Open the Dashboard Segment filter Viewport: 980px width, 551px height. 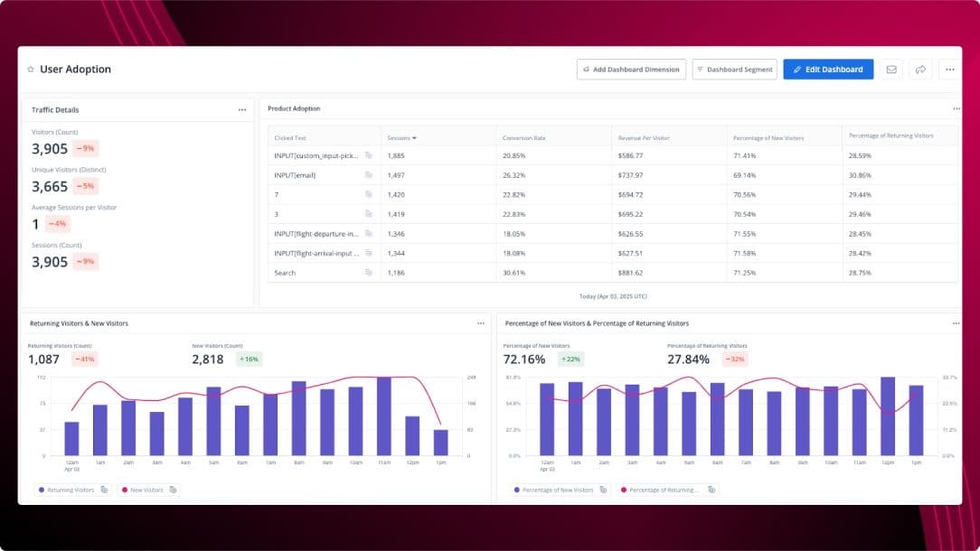734,70
